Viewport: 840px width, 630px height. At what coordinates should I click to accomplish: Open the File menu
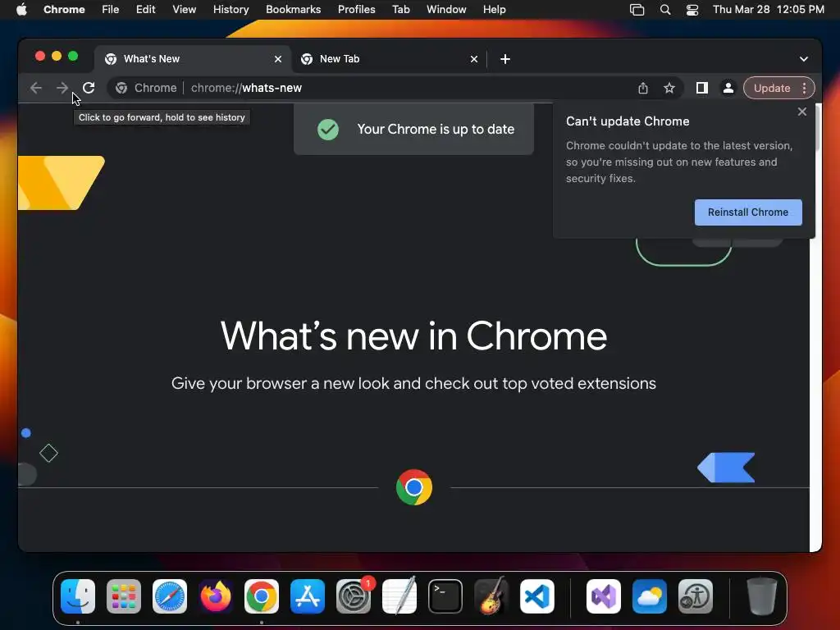coord(111,10)
